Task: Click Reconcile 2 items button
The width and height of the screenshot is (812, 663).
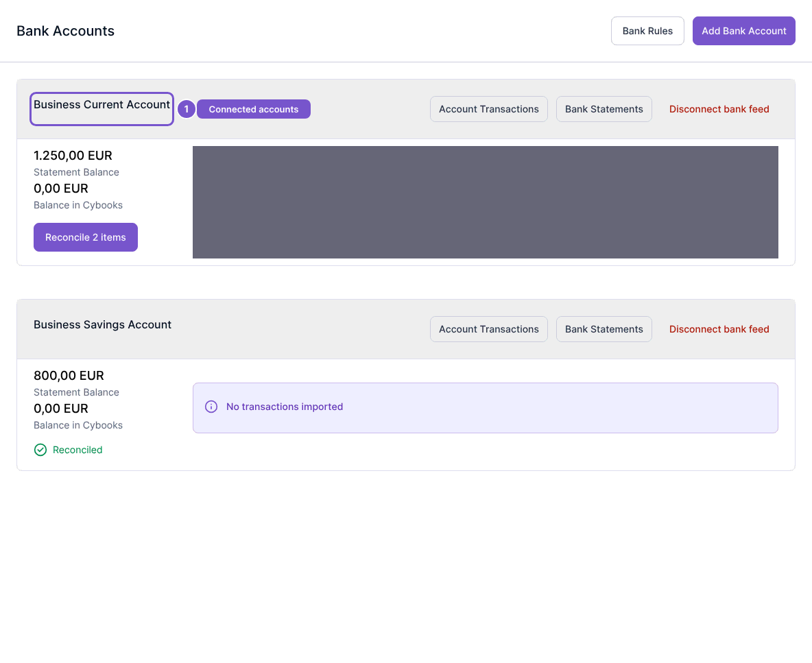Action: coord(86,237)
